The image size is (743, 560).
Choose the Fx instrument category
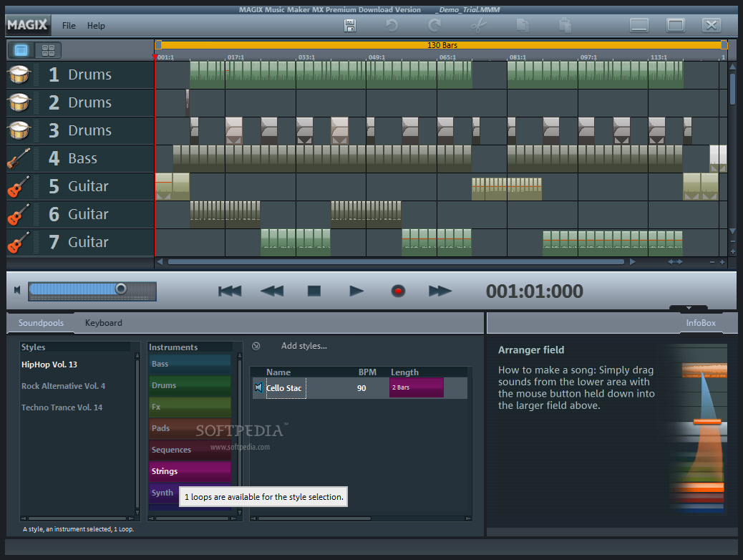coord(190,407)
